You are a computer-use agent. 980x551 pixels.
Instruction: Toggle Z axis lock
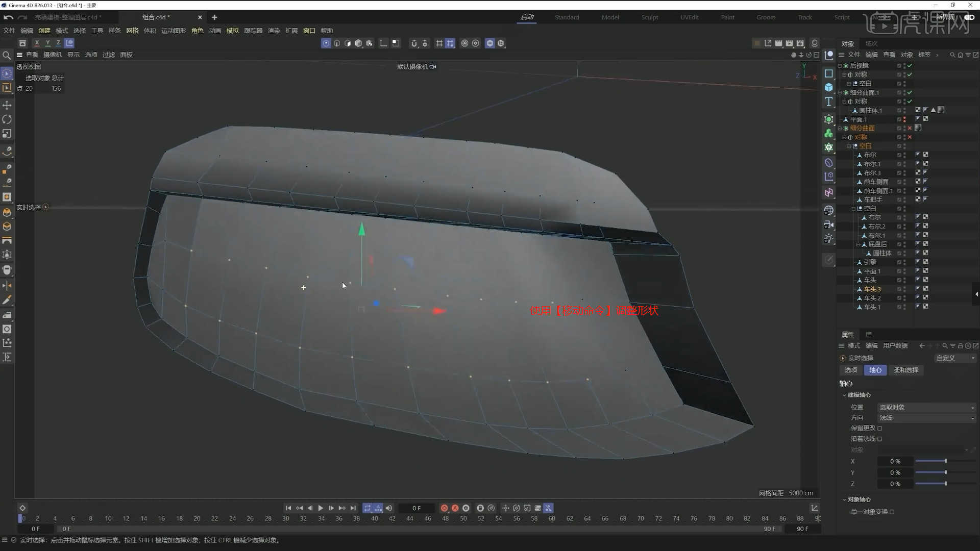[58, 43]
